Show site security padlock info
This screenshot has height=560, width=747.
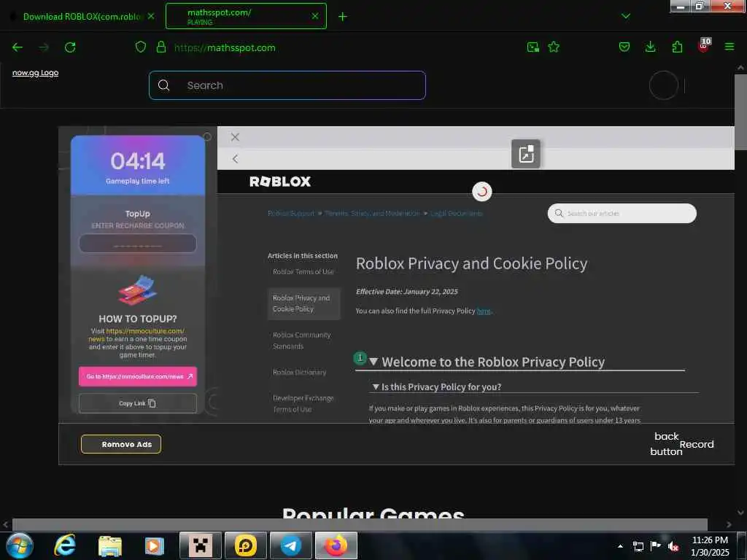(x=161, y=47)
